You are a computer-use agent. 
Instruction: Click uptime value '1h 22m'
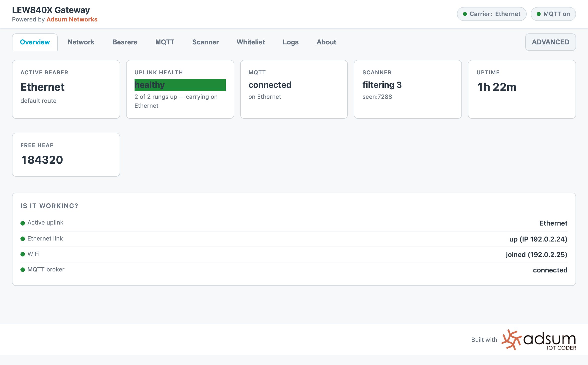[x=497, y=87]
